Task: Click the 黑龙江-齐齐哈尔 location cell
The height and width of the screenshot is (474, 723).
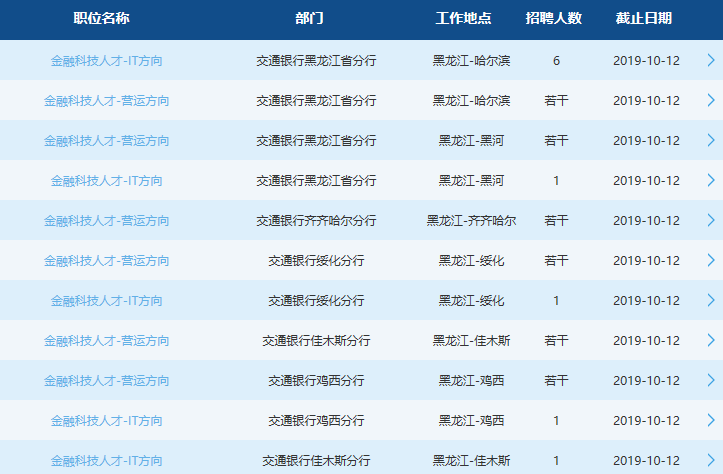Action: point(471,221)
